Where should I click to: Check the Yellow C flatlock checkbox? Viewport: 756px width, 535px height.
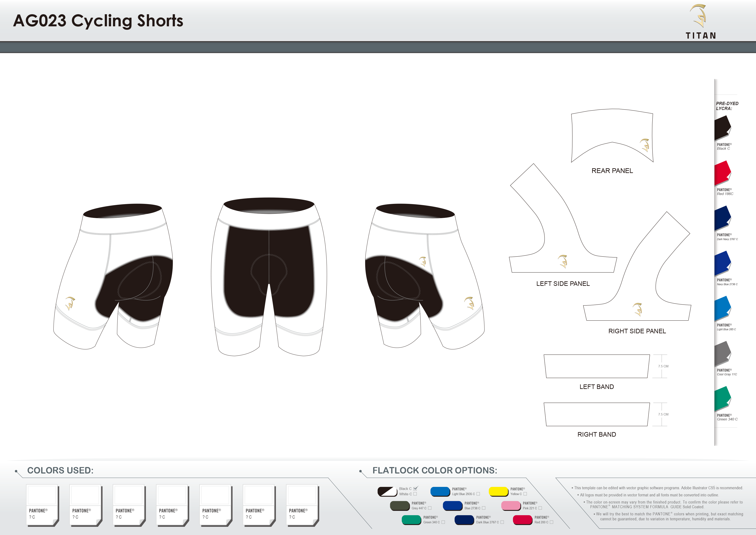tap(525, 494)
